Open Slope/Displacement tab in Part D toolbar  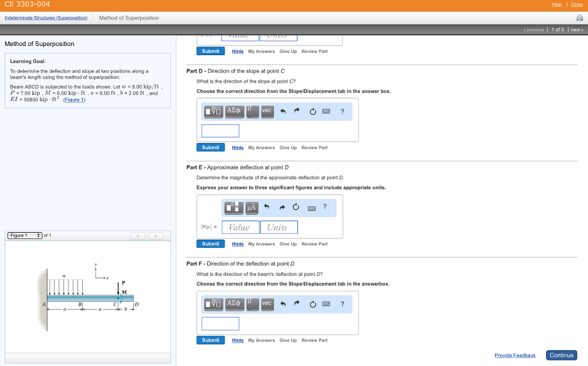(x=252, y=111)
